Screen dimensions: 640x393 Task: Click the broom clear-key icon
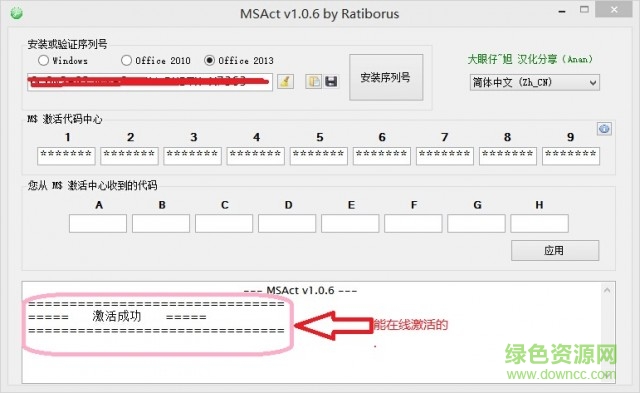tap(285, 81)
